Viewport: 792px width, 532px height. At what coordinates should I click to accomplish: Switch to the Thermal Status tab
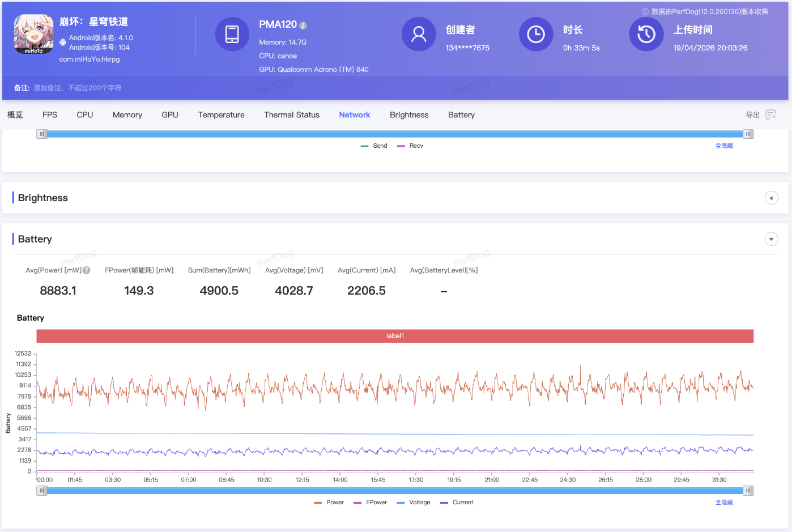pos(292,115)
